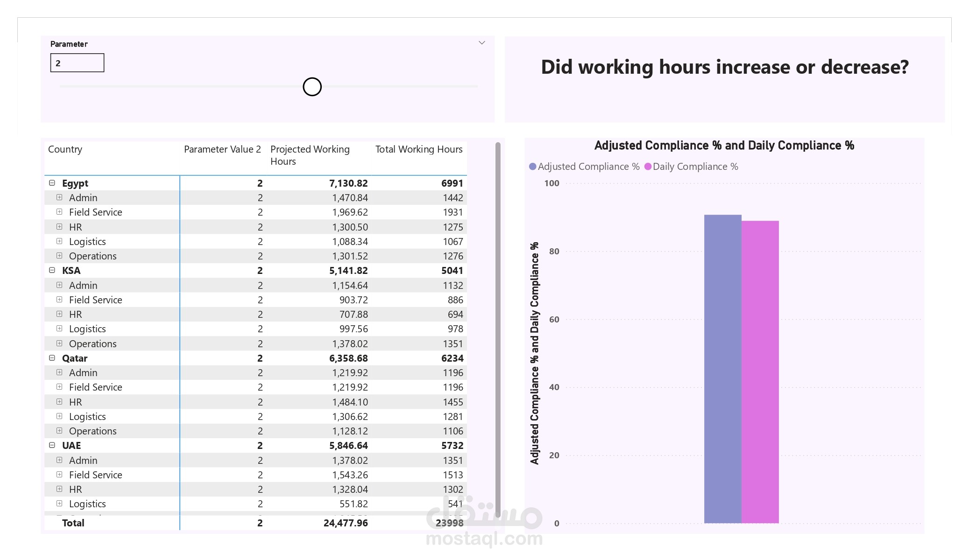Viewport: 969px width, 560px height.
Task: Select Qatar projected hours 6,358.68
Action: point(348,358)
